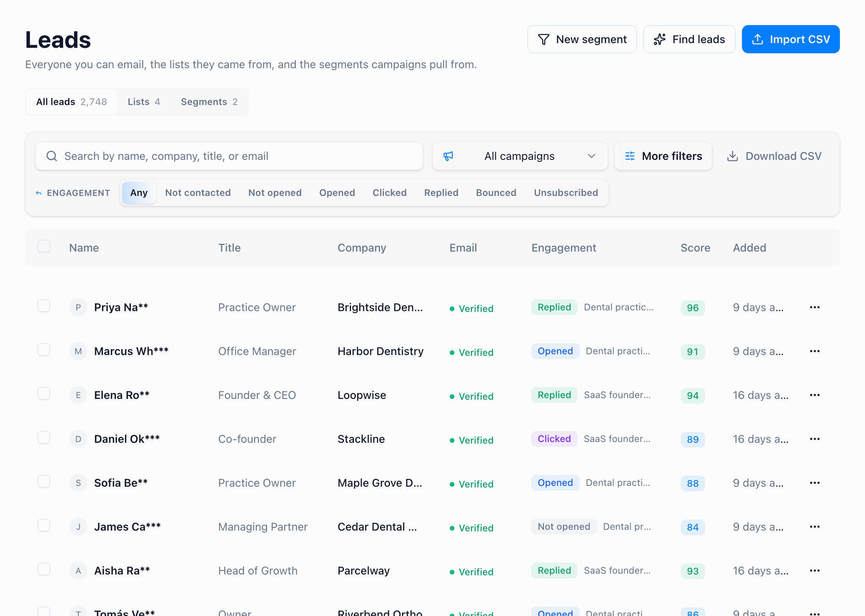Image resolution: width=865 pixels, height=616 pixels.
Task: Switch to the Segments tab
Action: click(209, 102)
